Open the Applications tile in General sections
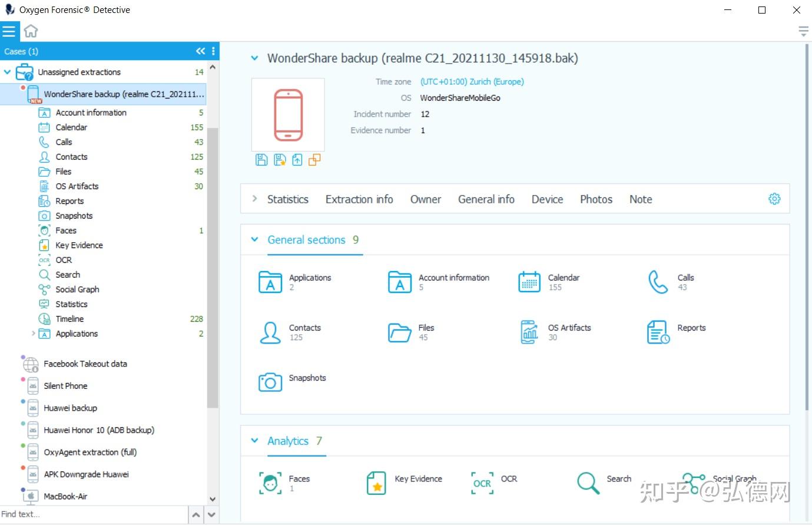 coord(295,282)
